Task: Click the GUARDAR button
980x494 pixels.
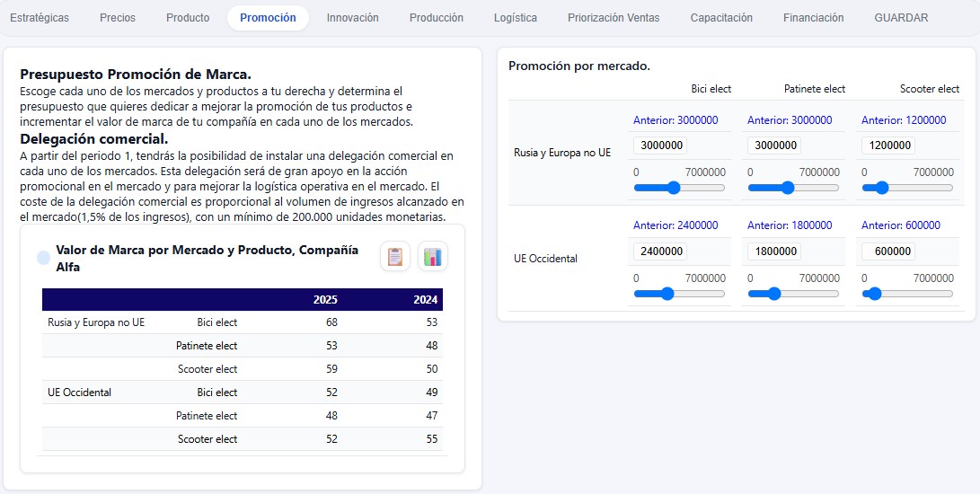Action: point(901,17)
